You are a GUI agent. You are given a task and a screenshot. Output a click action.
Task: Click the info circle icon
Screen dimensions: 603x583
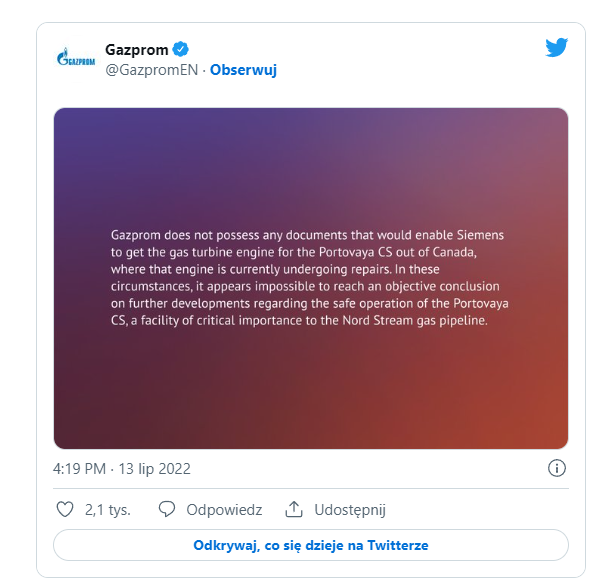[x=557, y=468]
